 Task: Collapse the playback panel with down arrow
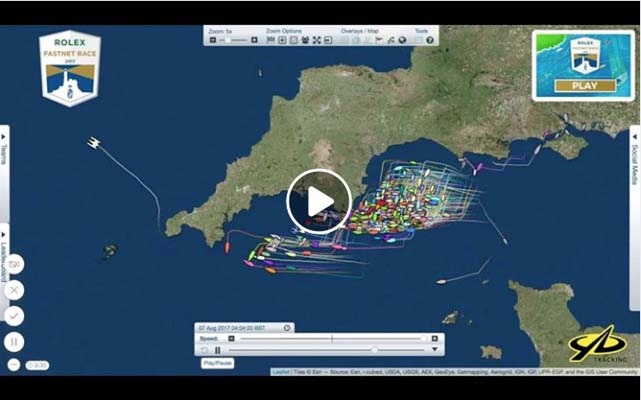point(434,350)
